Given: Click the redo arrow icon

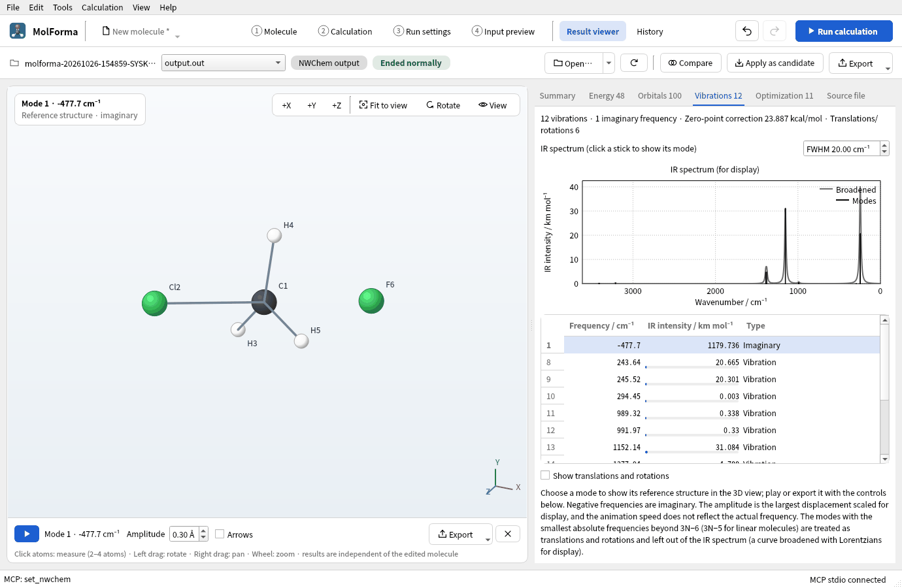Looking at the screenshot, I should [x=775, y=31].
